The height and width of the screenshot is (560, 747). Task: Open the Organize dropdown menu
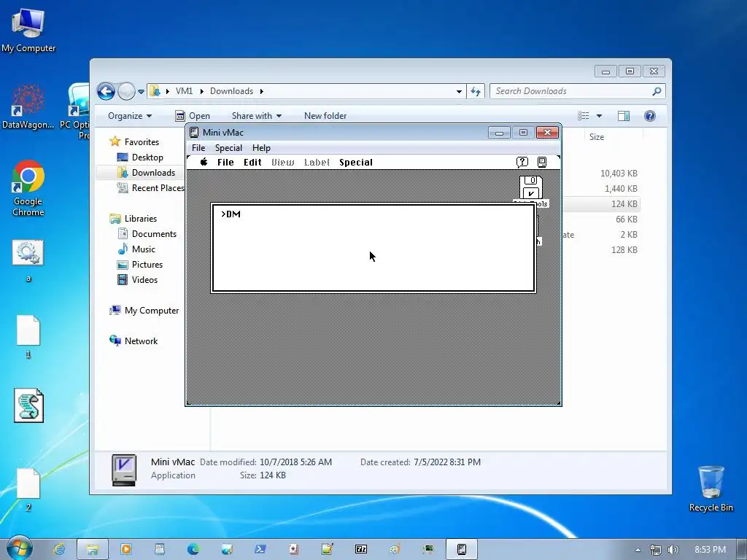[x=130, y=116]
